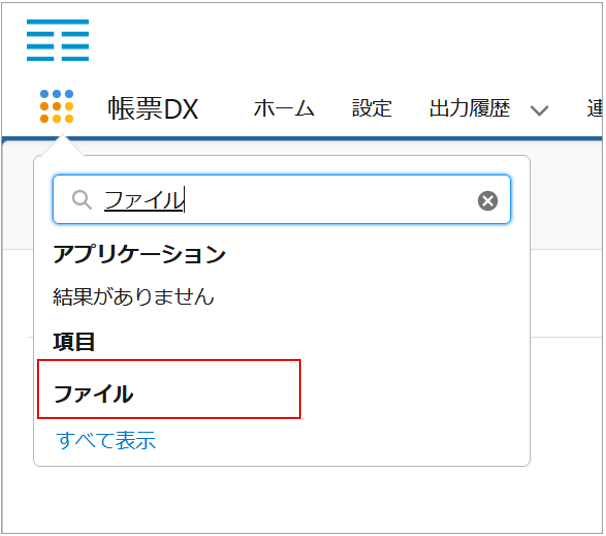
Task: Open the partially visible tab after 出力履歴
Action: tap(594, 109)
